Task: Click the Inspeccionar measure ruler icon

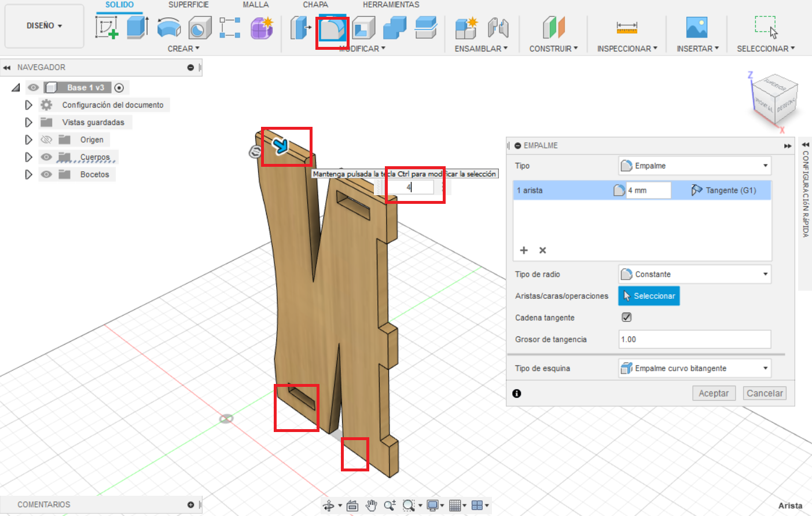Action: 627,28
